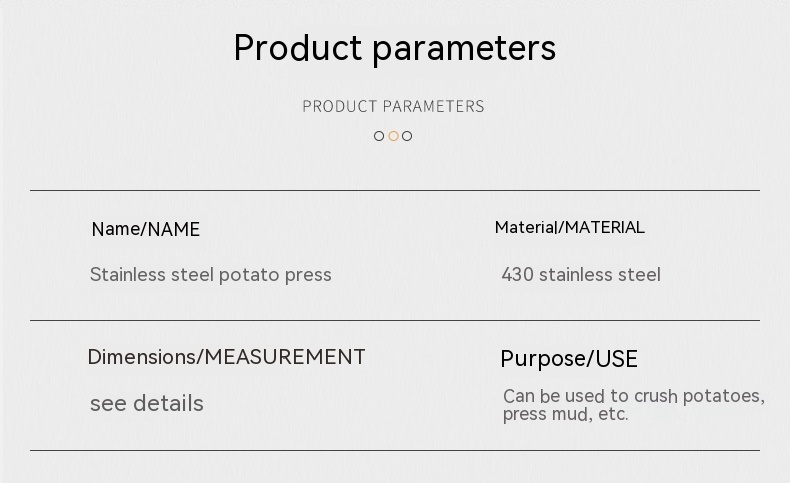Select the "Material/MATERIAL" label
The height and width of the screenshot is (483, 790).
(569, 227)
